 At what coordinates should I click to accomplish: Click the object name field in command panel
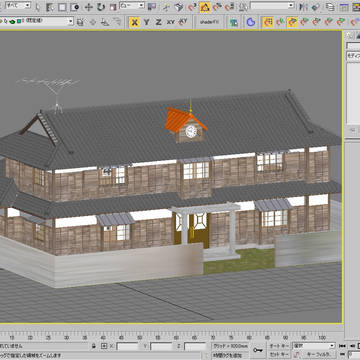(353, 46)
